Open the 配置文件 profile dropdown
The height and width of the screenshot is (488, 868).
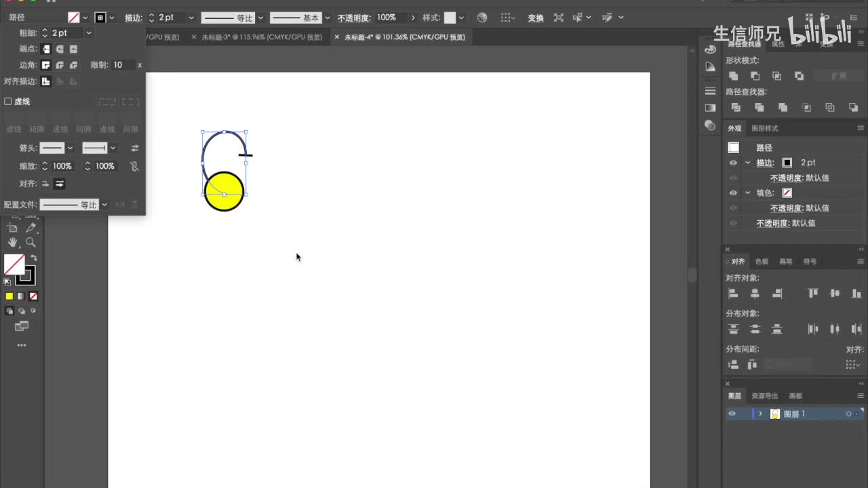[104, 205]
